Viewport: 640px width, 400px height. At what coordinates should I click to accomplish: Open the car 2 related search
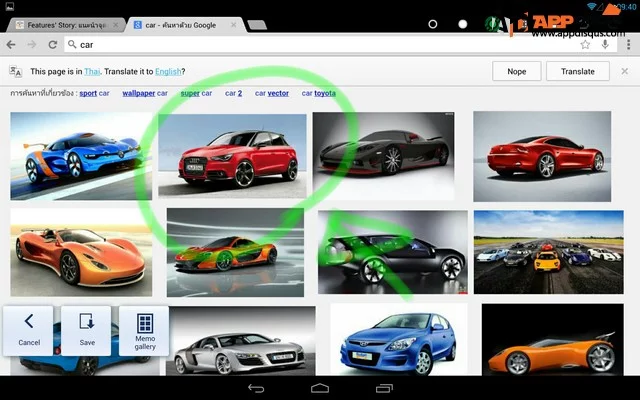click(x=233, y=93)
